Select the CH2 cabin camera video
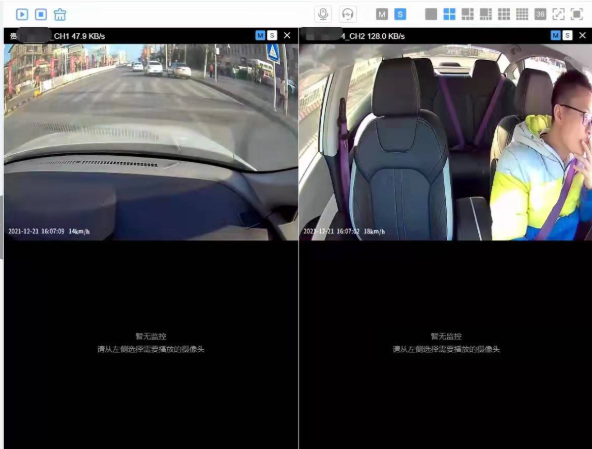Viewport: 592px width, 449px height. click(446, 142)
